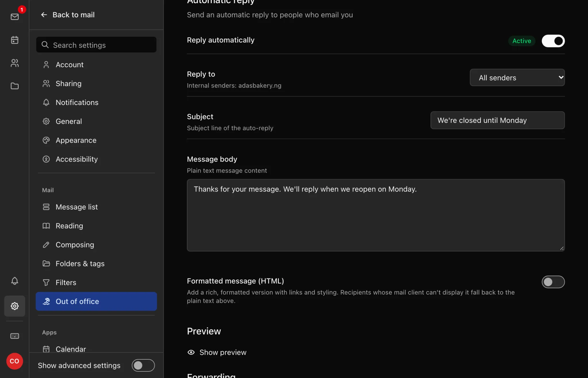
Task: Click the search magnifier icon
Action: pos(45,45)
